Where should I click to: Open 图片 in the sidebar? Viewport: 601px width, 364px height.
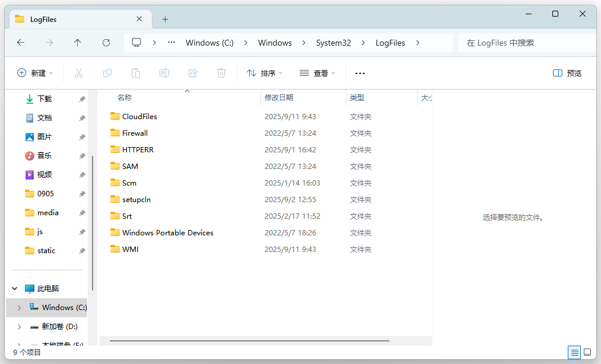(44, 137)
